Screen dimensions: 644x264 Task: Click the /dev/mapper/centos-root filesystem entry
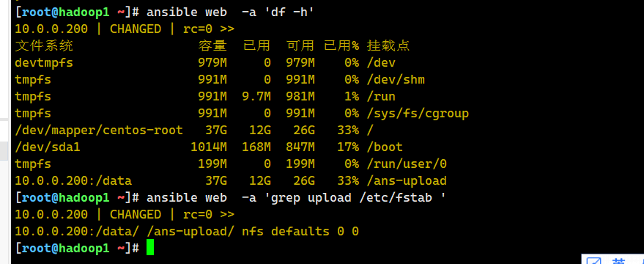click(x=99, y=131)
